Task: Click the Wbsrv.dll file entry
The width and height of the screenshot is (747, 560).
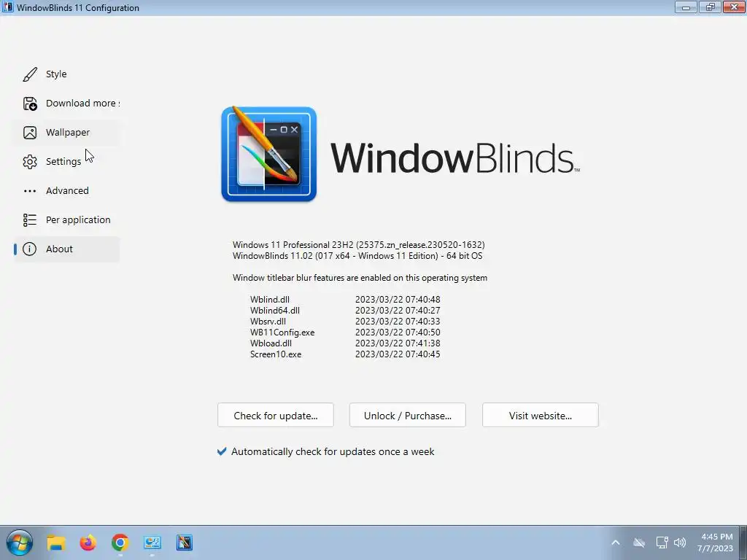Action: 268,322
